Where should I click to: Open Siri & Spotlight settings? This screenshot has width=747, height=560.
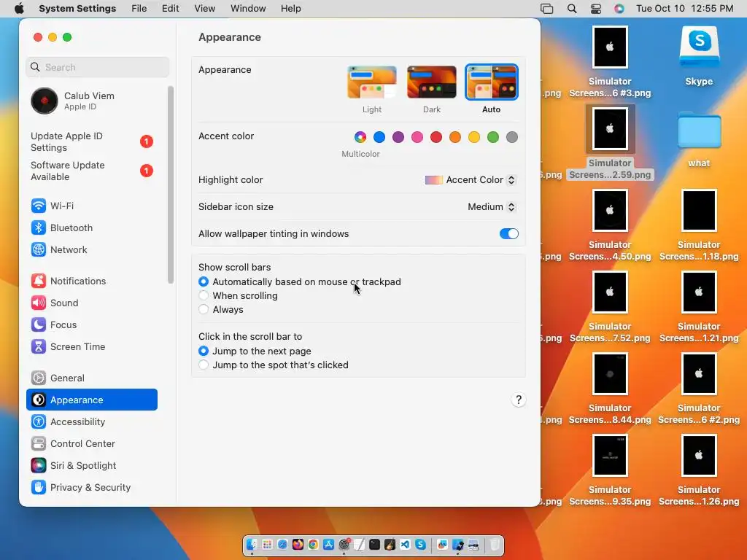[74, 466]
